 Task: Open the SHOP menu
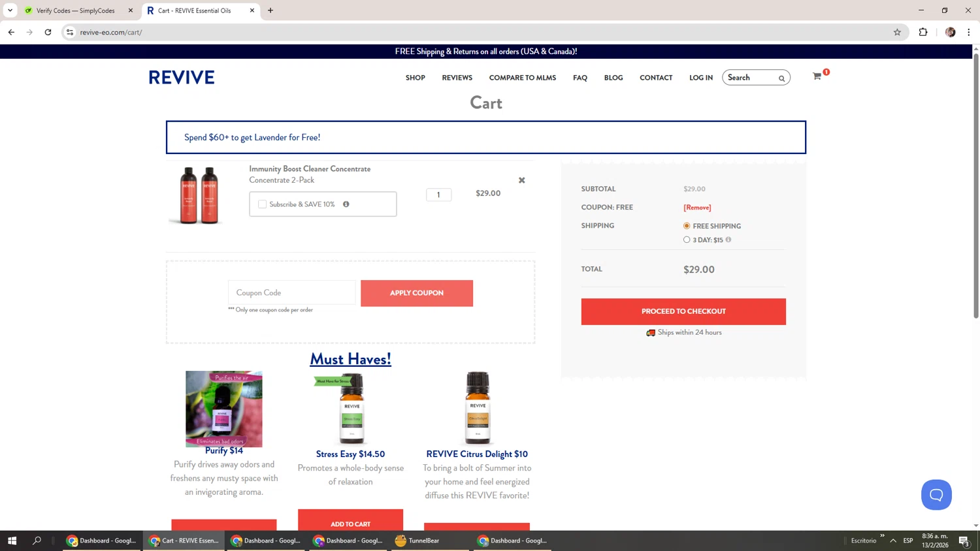click(x=416, y=78)
